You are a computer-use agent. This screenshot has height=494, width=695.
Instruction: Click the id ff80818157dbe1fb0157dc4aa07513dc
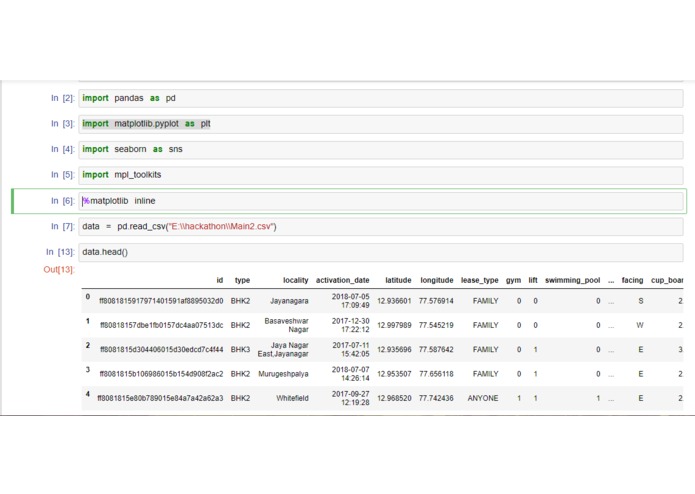162,326
